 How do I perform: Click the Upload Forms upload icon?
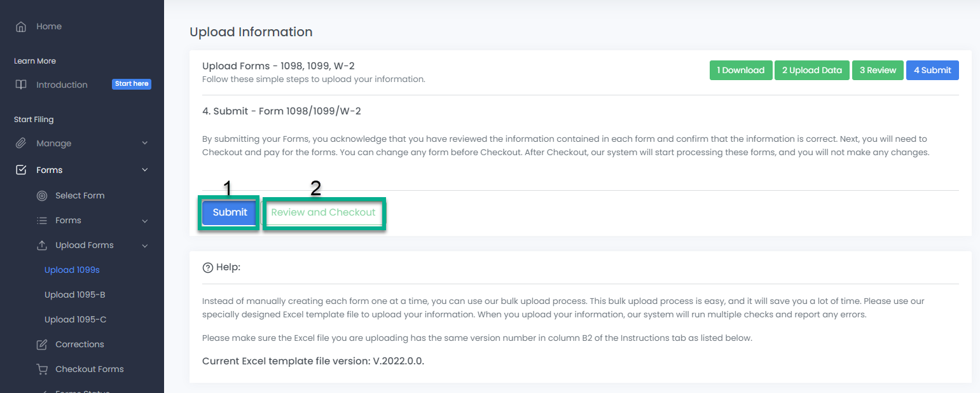point(42,245)
